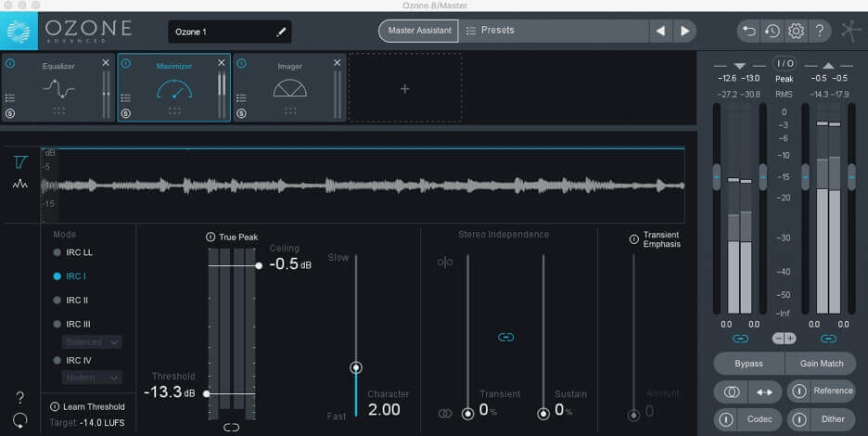Click the Character 2.00 value
This screenshot has height=436, width=868.
tap(384, 410)
